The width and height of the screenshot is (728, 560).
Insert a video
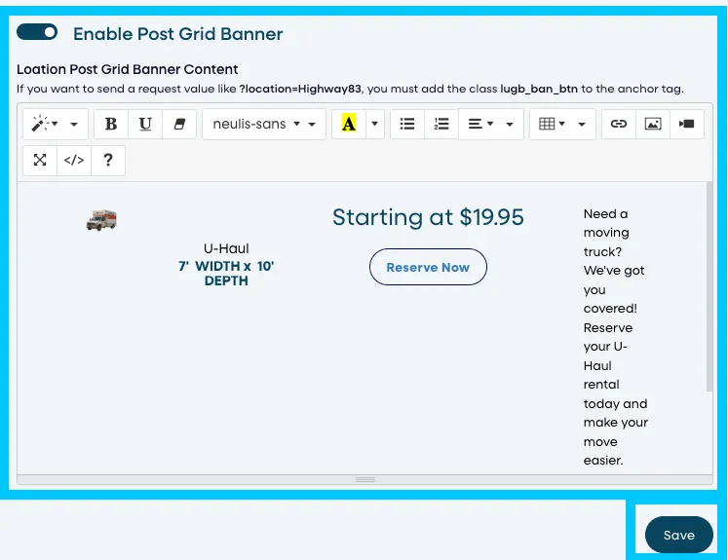[x=687, y=124]
